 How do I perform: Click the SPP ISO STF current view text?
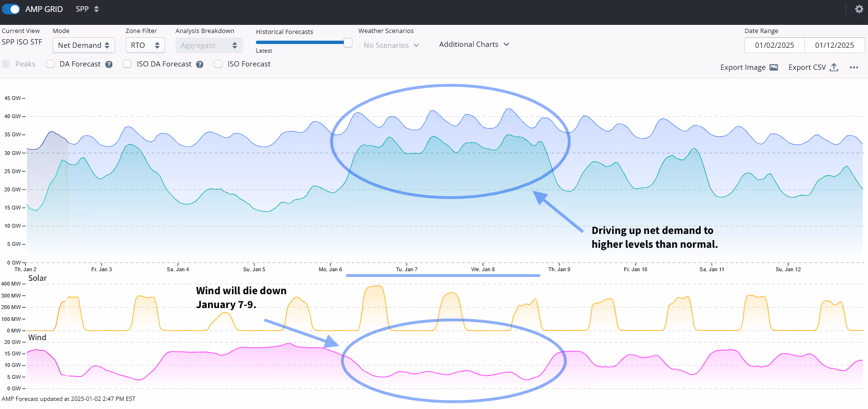(22, 42)
